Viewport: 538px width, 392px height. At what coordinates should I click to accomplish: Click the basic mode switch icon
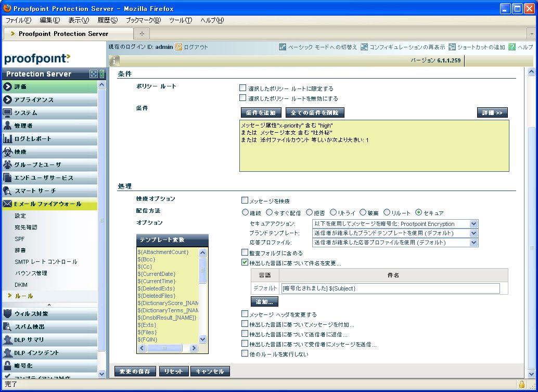[283, 47]
